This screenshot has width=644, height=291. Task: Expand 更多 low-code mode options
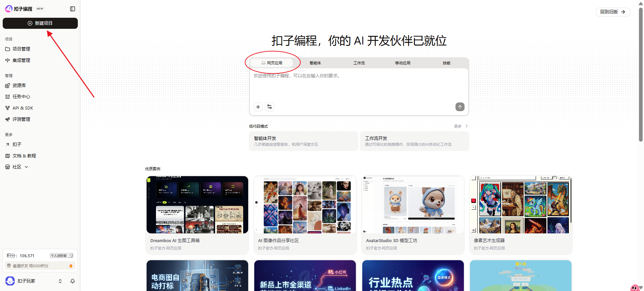pyautogui.click(x=461, y=126)
